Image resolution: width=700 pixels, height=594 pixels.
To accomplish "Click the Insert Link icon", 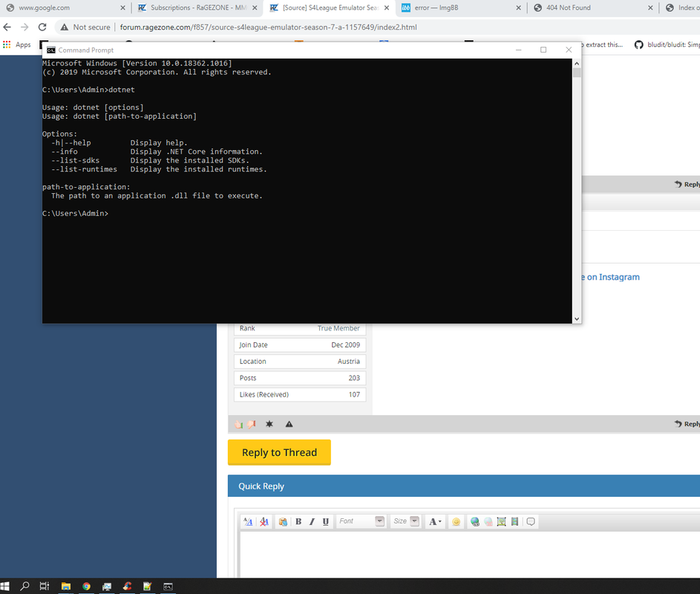I will [475, 521].
